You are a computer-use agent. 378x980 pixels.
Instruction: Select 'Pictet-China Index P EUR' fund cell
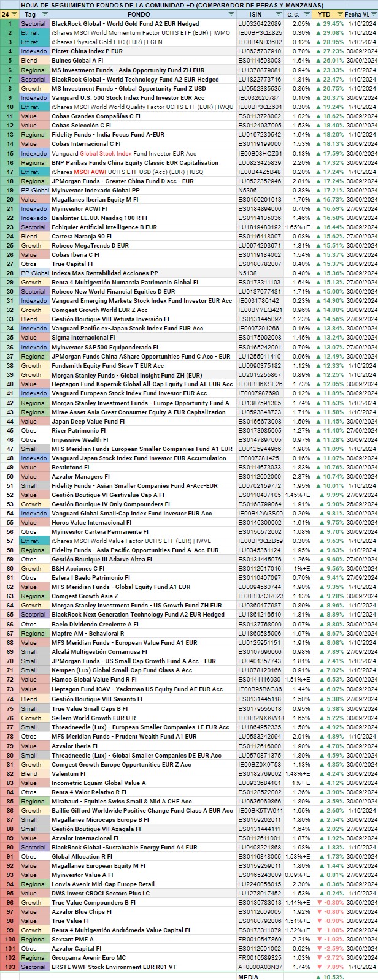(x=142, y=51)
